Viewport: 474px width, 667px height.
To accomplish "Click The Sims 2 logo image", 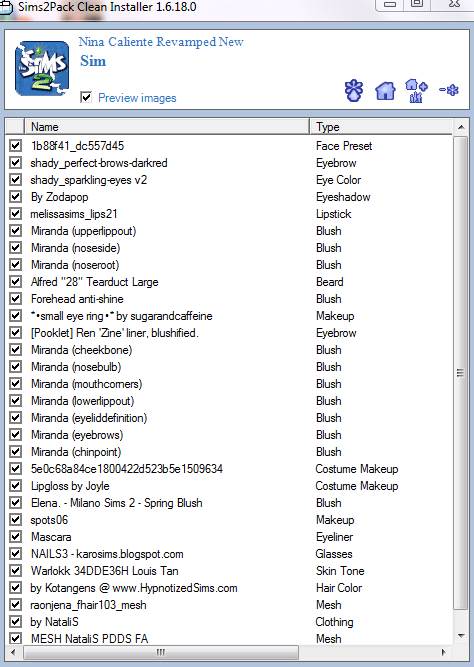I will coord(42,68).
